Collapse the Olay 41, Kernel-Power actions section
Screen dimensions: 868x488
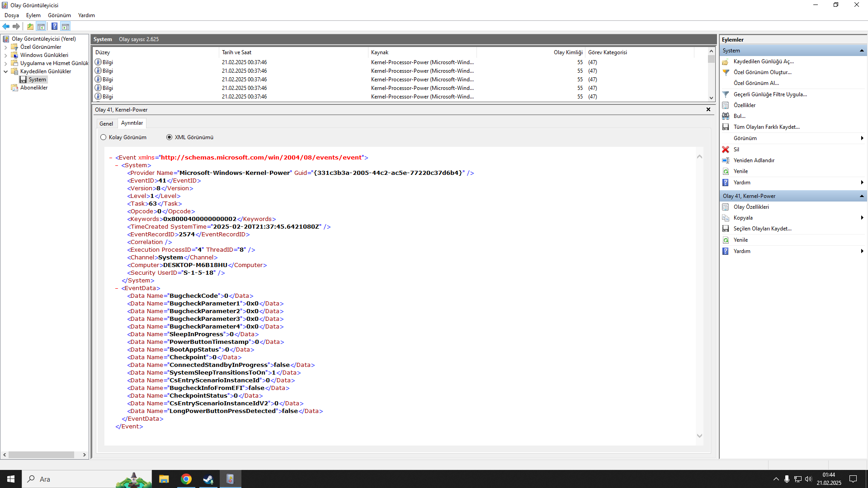862,196
